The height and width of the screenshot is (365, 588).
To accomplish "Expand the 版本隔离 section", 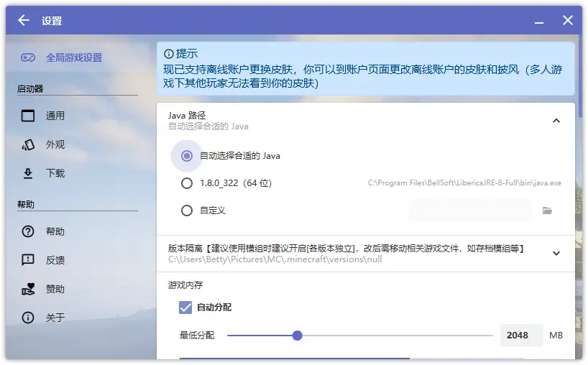I will point(556,253).
